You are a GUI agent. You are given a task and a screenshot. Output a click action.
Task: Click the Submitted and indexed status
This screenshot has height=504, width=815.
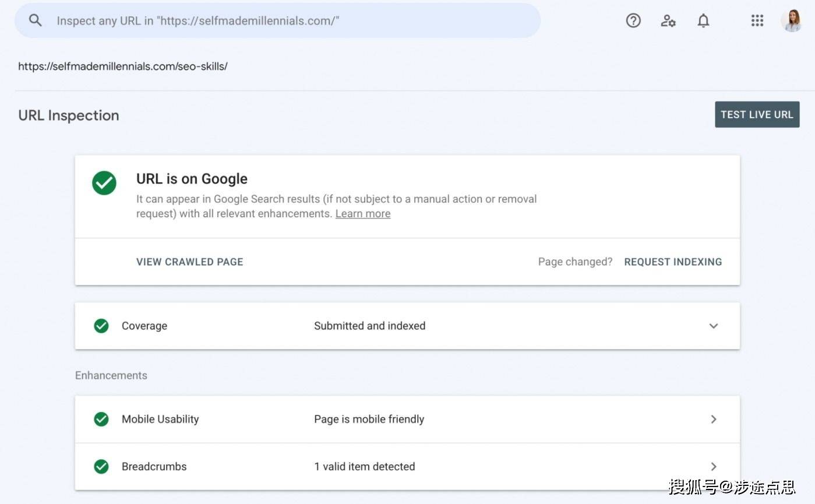[370, 326]
